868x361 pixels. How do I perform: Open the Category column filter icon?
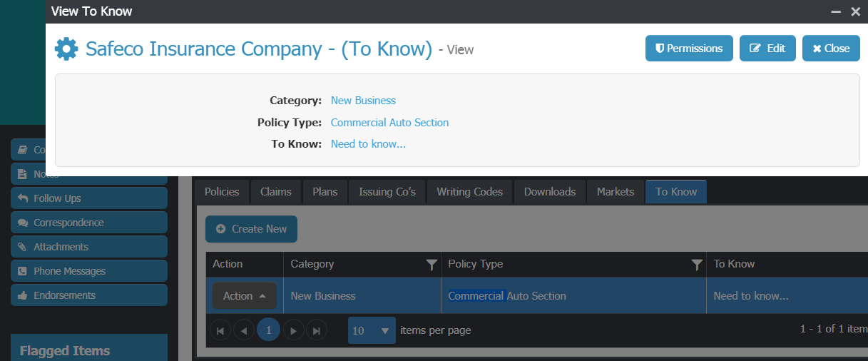(432, 265)
